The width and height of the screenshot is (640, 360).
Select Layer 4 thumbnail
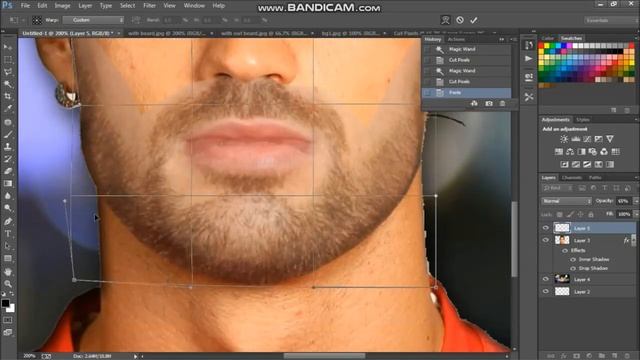coord(562,279)
